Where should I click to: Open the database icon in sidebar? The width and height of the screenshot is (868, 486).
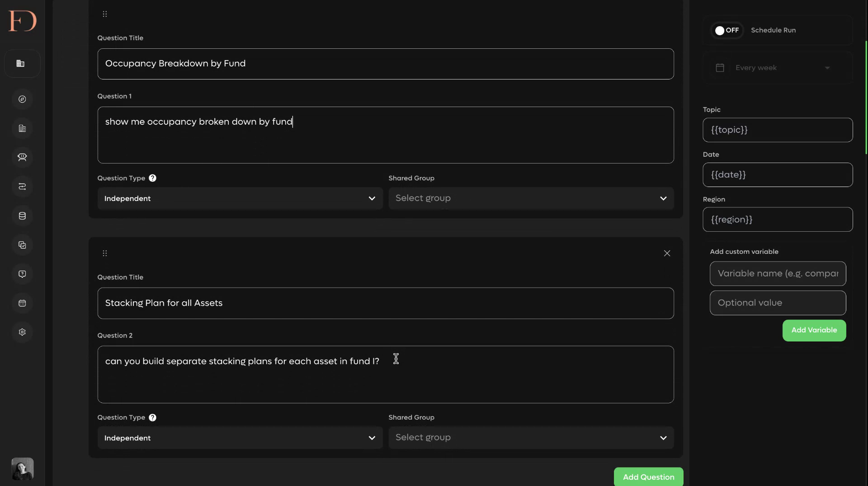pos(22,216)
